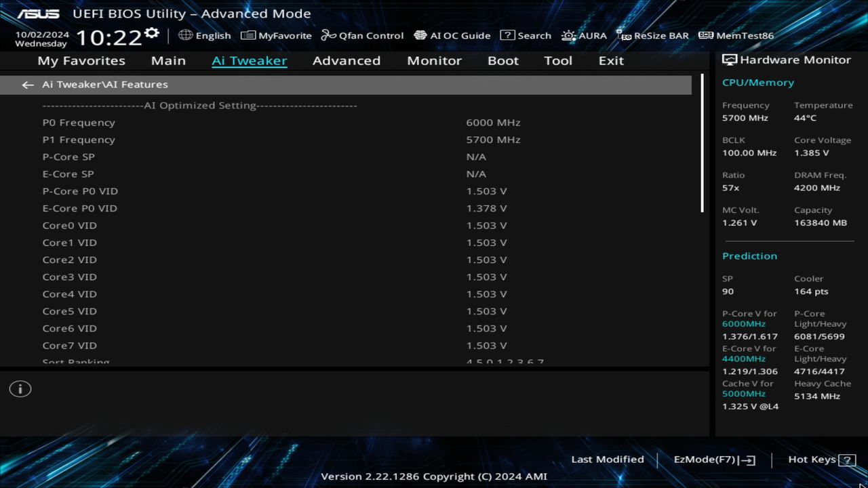The height and width of the screenshot is (488, 868).
Task: Click the info icon at bottom left
Action: pos(20,388)
